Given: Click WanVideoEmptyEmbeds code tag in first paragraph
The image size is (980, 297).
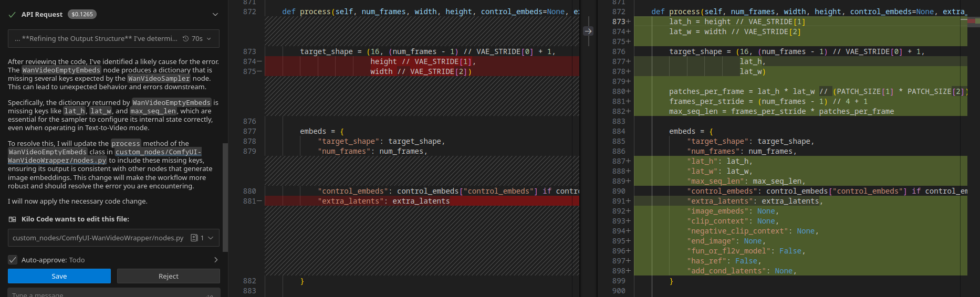Looking at the screenshot, I should point(61,70).
